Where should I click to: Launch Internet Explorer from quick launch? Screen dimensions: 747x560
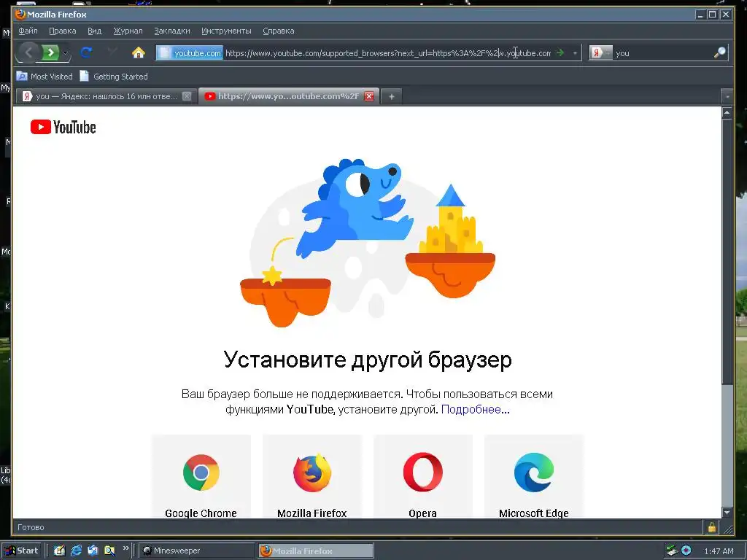pos(76,551)
